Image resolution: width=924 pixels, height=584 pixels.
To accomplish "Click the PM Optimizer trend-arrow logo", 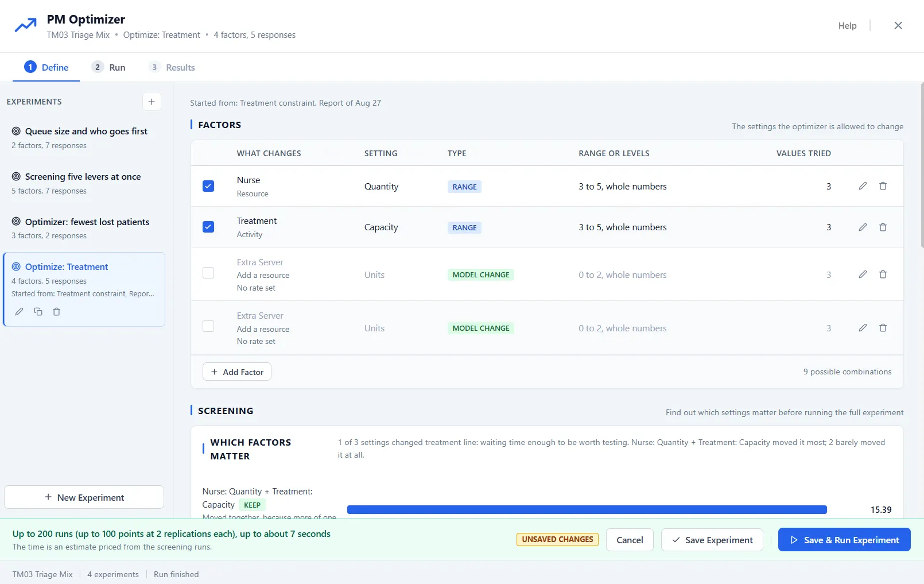I will click(x=25, y=26).
